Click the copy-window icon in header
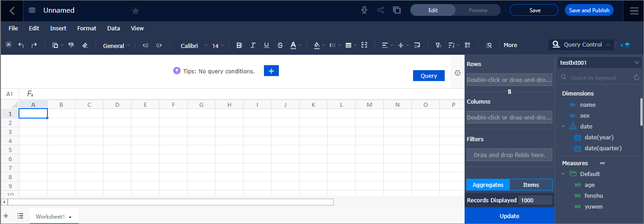The image size is (644, 224). tap(397, 10)
